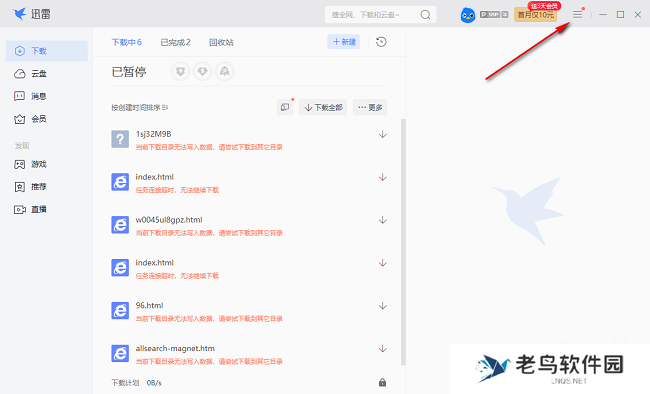Click the VIP badge icon
Image resolution: width=650 pixels, height=394 pixels.
pyautogui.click(x=494, y=15)
